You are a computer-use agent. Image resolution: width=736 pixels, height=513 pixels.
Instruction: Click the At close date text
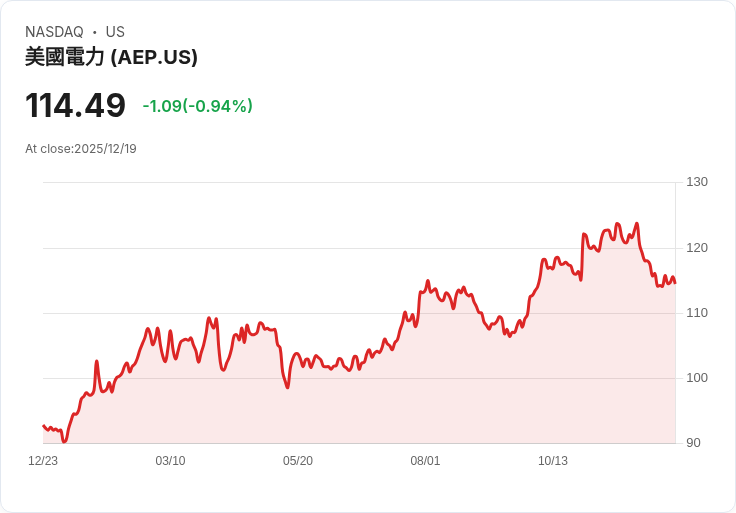coord(80,149)
